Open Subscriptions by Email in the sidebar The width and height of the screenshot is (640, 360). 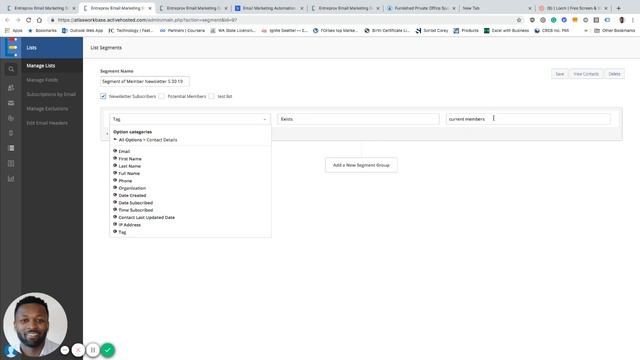point(51,94)
